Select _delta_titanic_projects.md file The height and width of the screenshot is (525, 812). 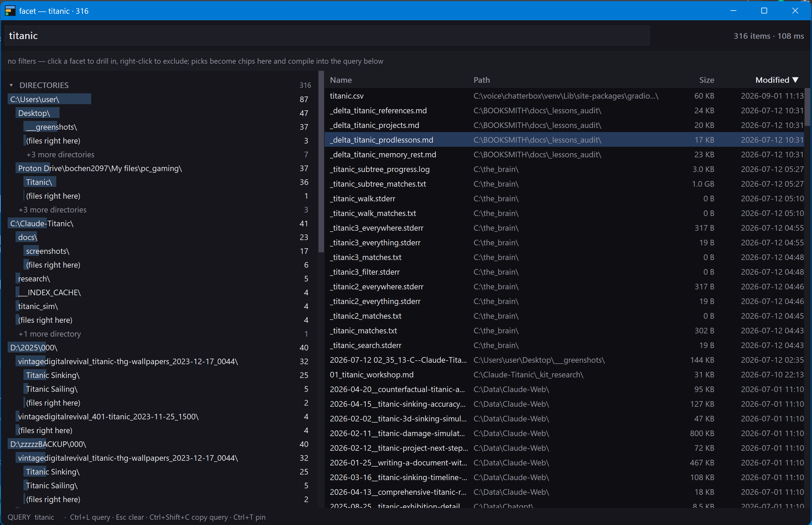564,125
